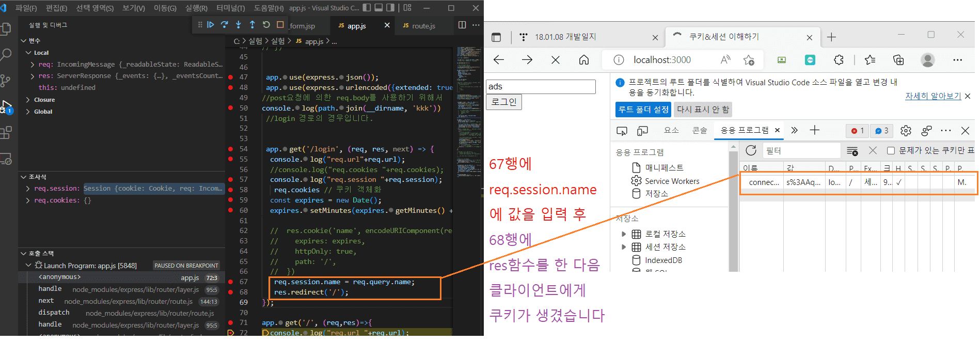
Task: Expand the Closure scope
Action: coord(28,100)
